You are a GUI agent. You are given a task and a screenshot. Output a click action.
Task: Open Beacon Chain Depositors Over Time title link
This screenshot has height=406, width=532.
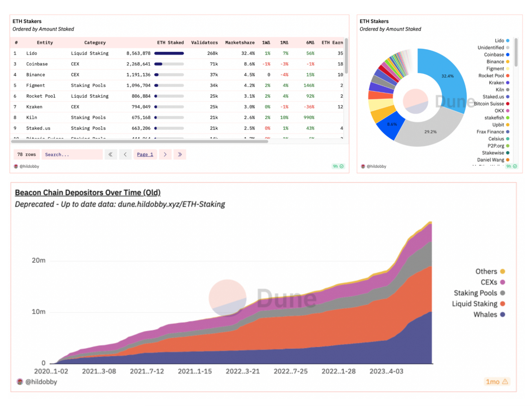[x=87, y=192]
